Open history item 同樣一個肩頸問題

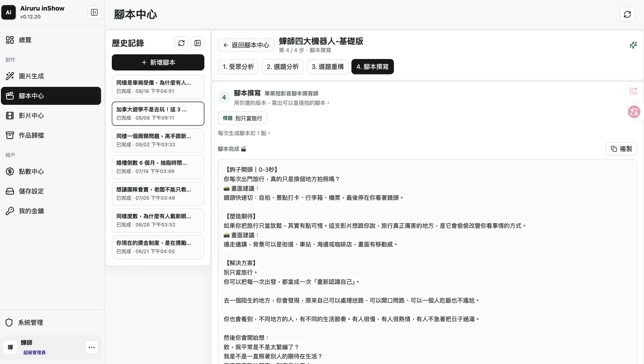[x=158, y=140]
